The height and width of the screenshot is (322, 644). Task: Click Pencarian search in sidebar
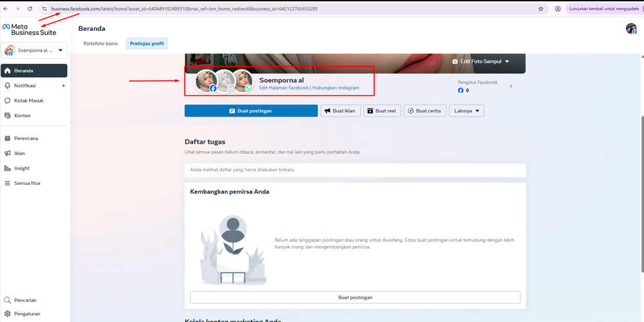[25, 299]
